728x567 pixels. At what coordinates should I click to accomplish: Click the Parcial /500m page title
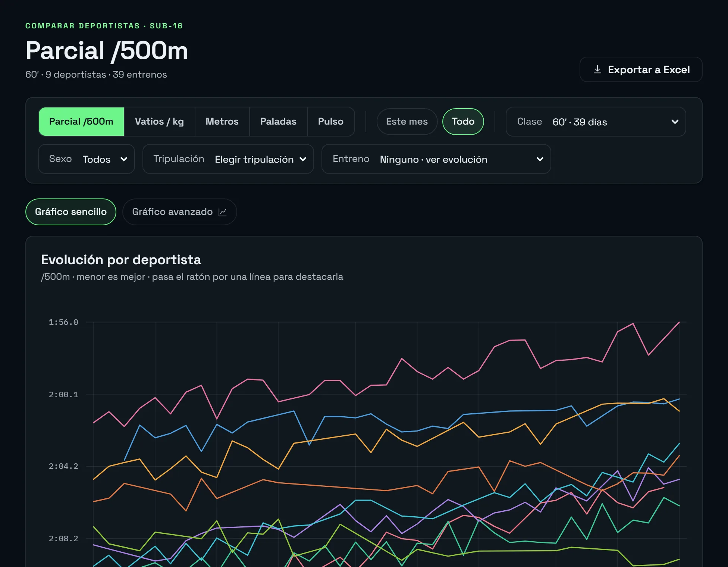(x=107, y=51)
